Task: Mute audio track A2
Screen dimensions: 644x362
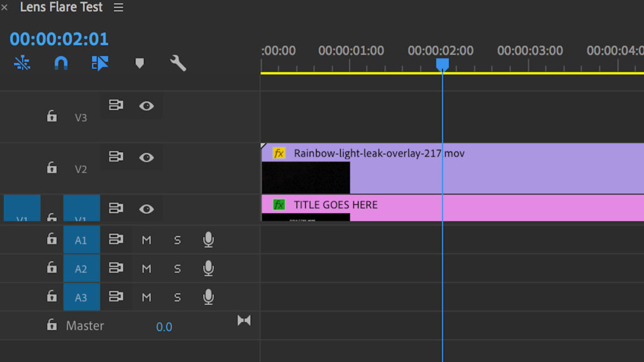Action: click(x=147, y=268)
